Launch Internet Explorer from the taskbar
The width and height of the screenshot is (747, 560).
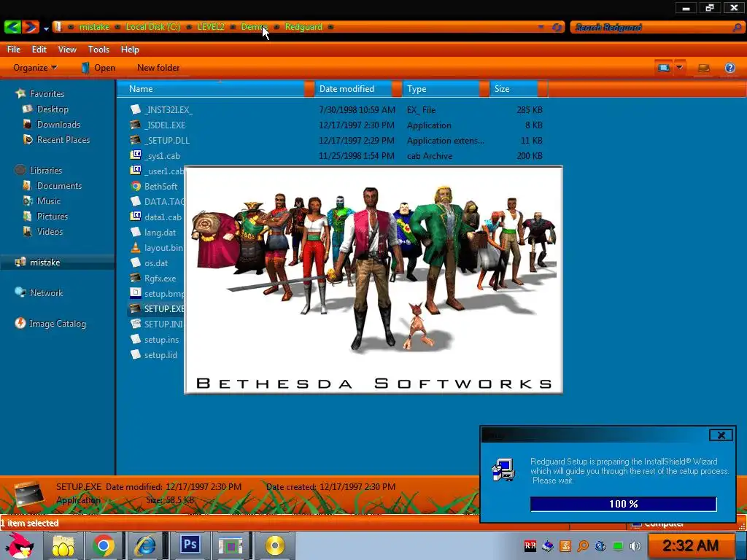point(144,545)
